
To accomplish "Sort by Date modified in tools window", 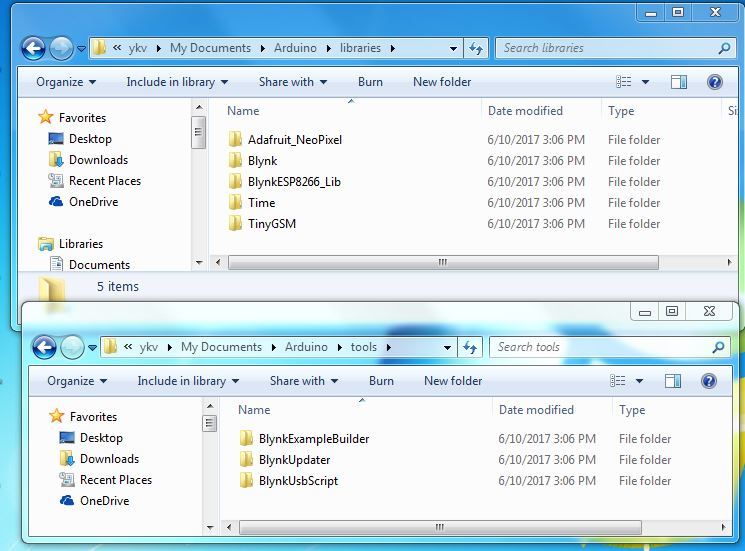I will tap(536, 410).
